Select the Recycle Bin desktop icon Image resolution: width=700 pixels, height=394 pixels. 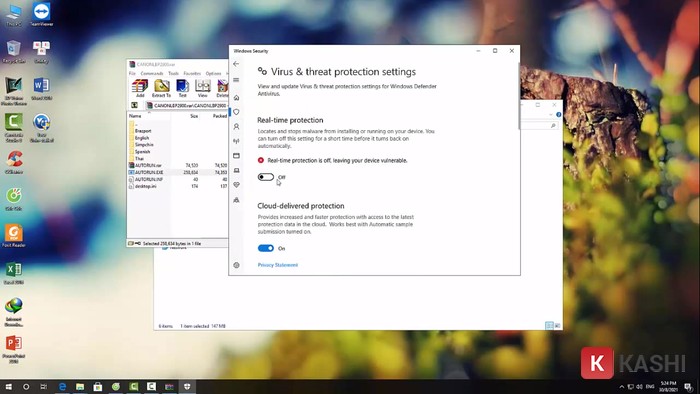click(14, 51)
